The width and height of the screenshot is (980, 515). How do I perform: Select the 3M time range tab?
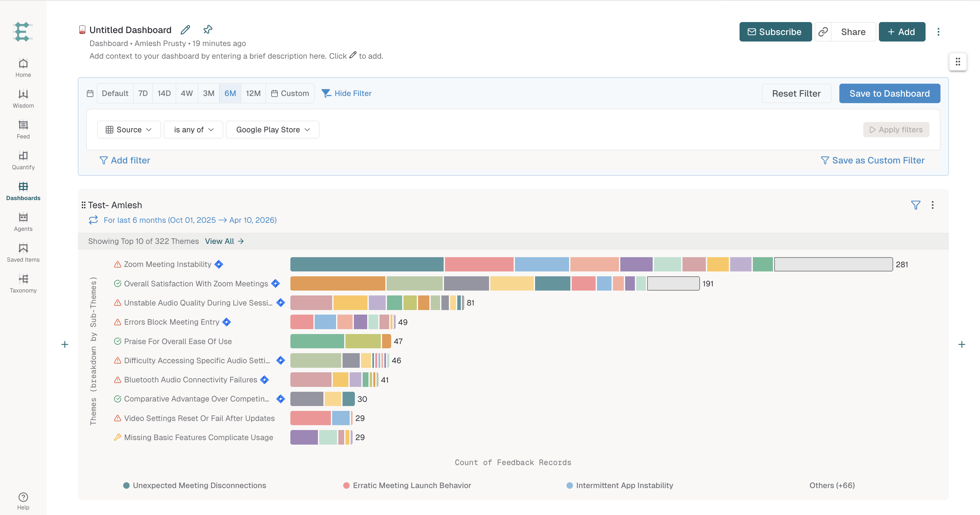pyautogui.click(x=208, y=93)
